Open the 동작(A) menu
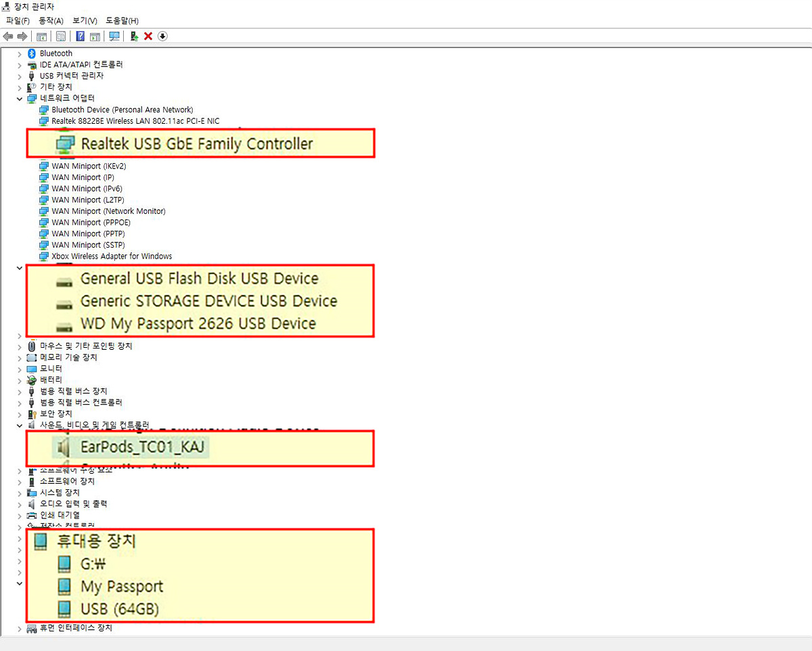 (x=51, y=21)
